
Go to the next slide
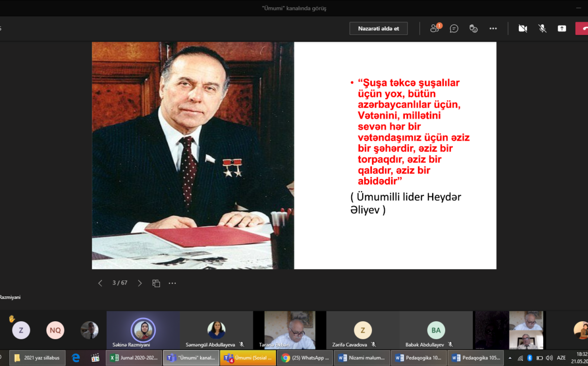click(x=140, y=283)
